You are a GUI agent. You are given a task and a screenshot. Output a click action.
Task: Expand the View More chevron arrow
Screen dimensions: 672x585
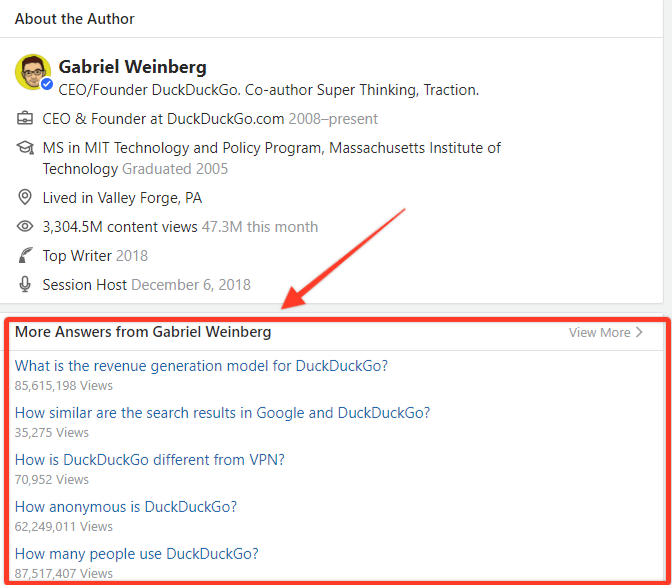(640, 333)
